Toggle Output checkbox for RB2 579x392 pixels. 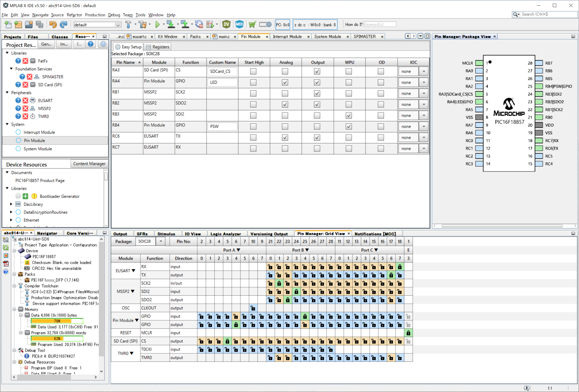pos(317,104)
